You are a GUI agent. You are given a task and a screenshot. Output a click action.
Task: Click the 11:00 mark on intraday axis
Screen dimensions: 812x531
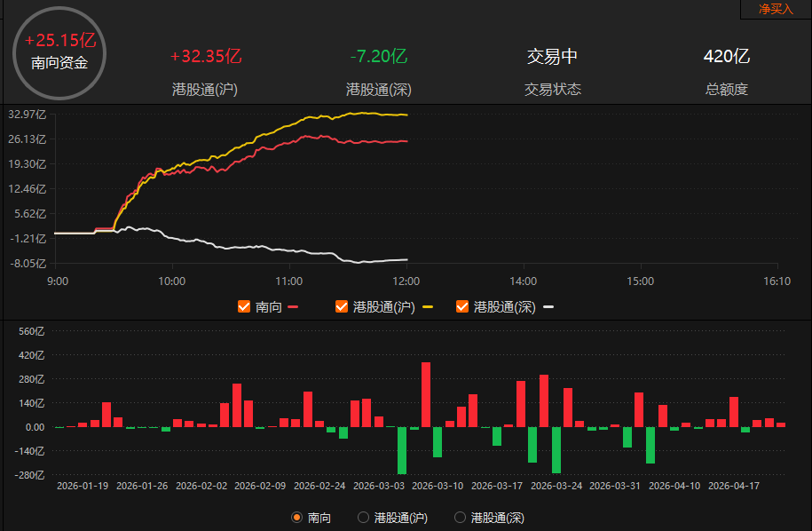tap(289, 281)
